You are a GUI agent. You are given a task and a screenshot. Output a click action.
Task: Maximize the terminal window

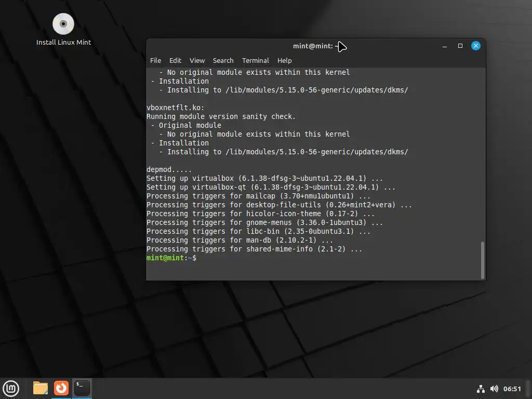pos(460,46)
